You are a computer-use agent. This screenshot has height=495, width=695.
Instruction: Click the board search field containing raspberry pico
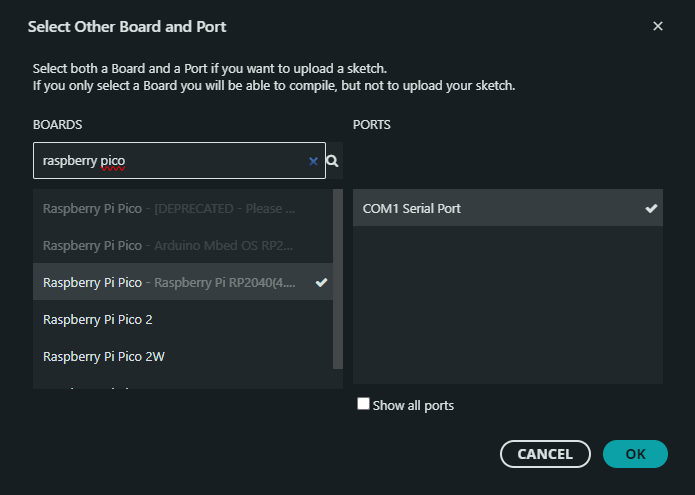179,160
